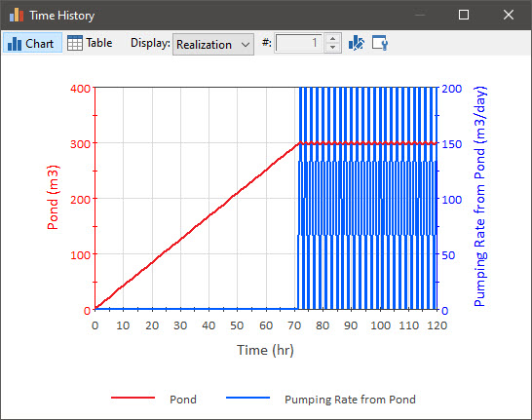Click the blue Pumping Rate legend line
The image size is (532, 420).
pos(248,398)
